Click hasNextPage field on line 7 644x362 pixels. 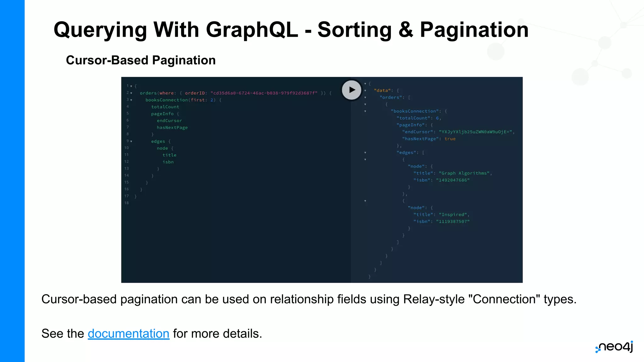[172, 128]
